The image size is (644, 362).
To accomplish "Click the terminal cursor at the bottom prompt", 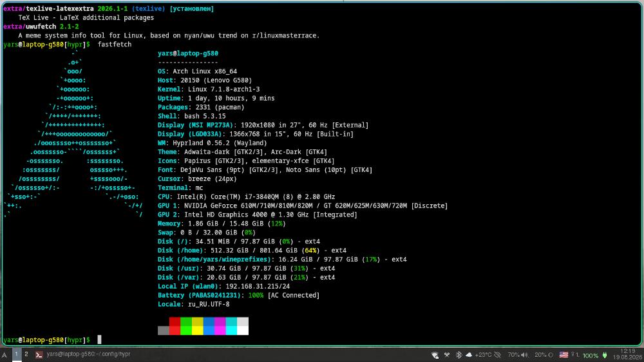I will coord(99,340).
